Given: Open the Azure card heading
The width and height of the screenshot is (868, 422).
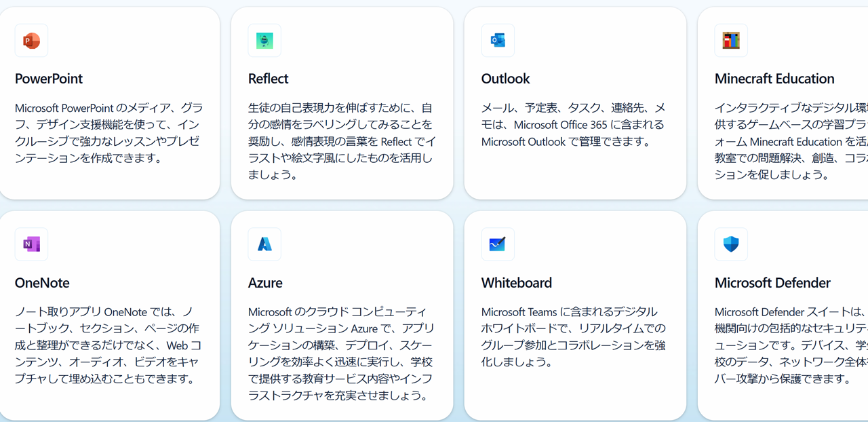Looking at the screenshot, I should point(265,283).
